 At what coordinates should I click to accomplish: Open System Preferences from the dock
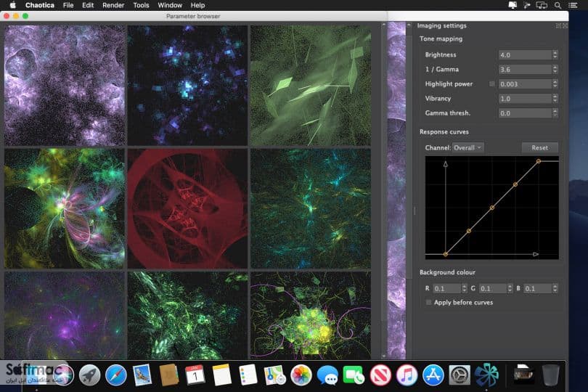point(460,375)
